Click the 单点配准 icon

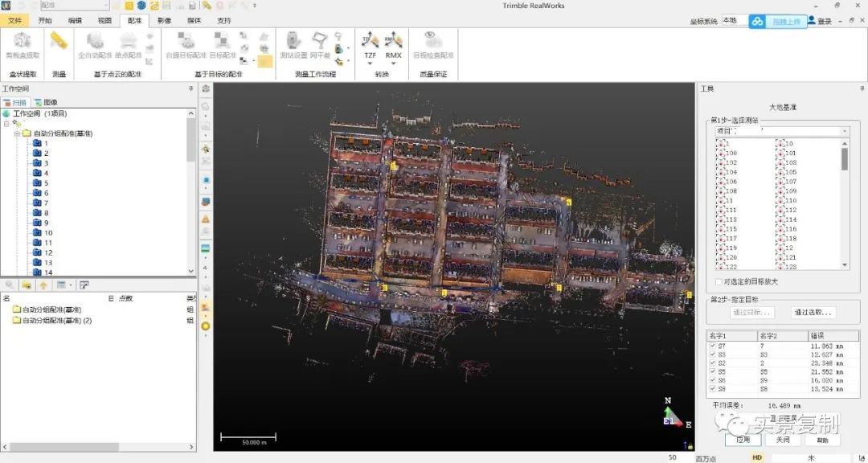coord(129,42)
